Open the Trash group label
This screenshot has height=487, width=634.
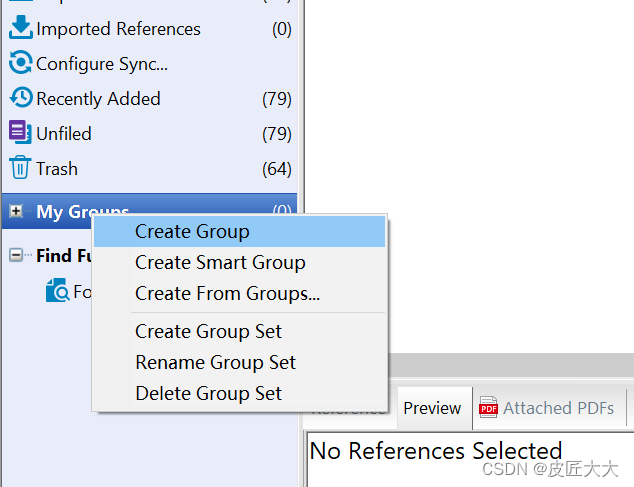(x=57, y=169)
